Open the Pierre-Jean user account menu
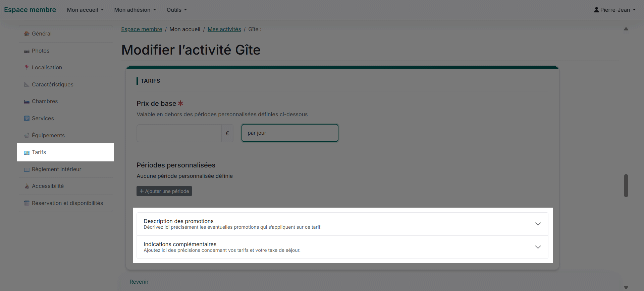 (614, 10)
